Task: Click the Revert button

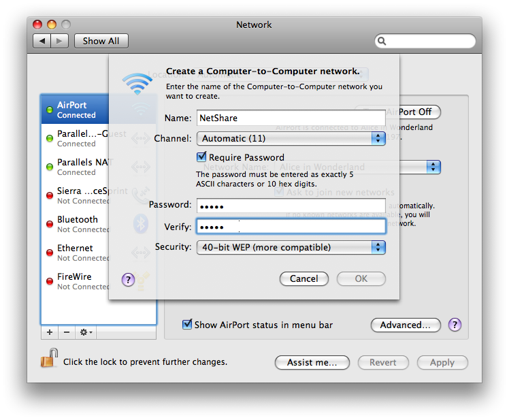Action: click(383, 363)
